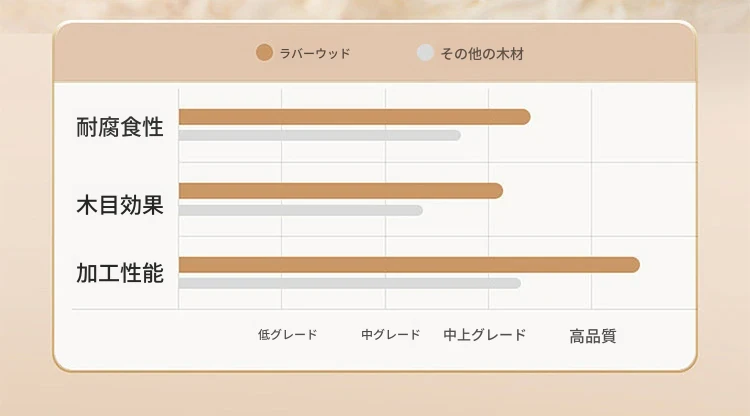Click the 低グレード axis label
Image resolution: width=750 pixels, height=416 pixels.
pyautogui.click(x=287, y=334)
